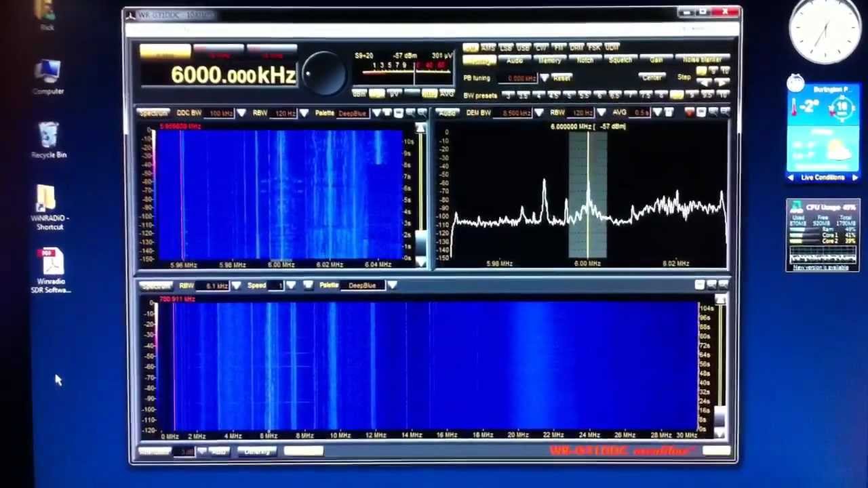The width and height of the screenshot is (868, 488).
Task: Open RBW 6.1 kHz dropdown in wideband panel
Action: tap(236, 285)
